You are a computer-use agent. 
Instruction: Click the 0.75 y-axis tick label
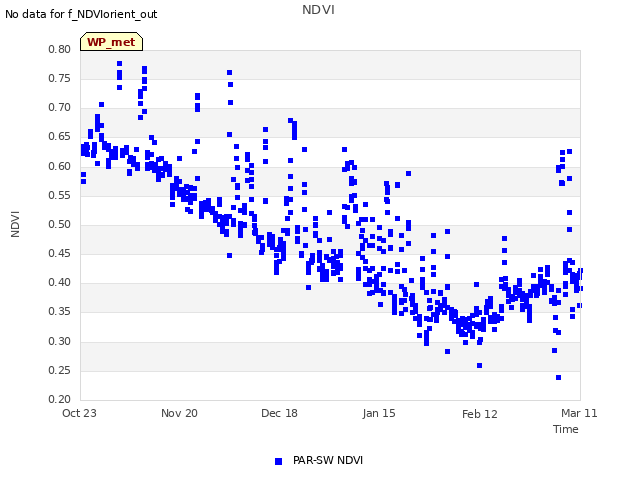coord(60,78)
